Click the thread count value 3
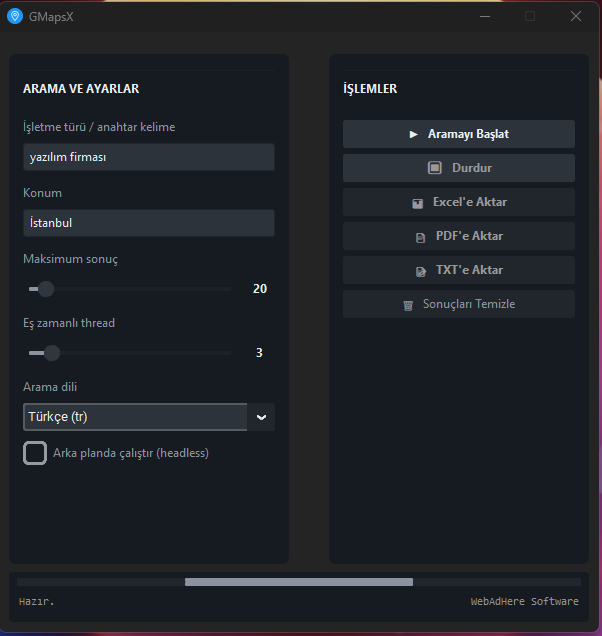The image size is (602, 636). [259, 353]
